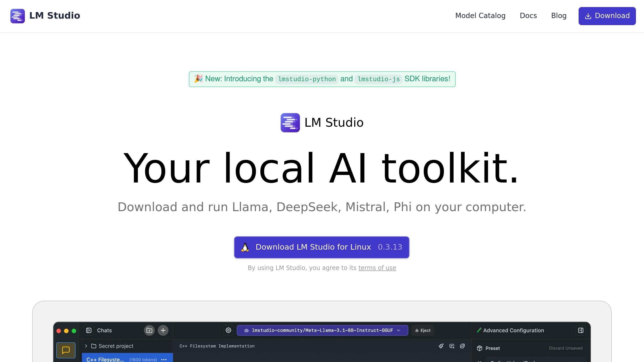This screenshot has height=362, width=644.
Task: Open the overflow menu on the C++ Filesystem chat
Action: click(164, 359)
